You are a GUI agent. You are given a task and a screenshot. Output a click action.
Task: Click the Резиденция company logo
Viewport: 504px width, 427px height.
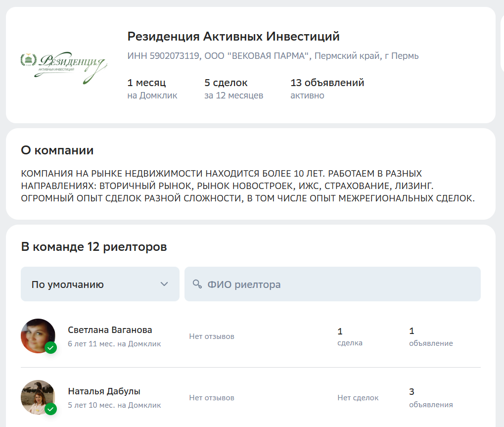point(63,65)
